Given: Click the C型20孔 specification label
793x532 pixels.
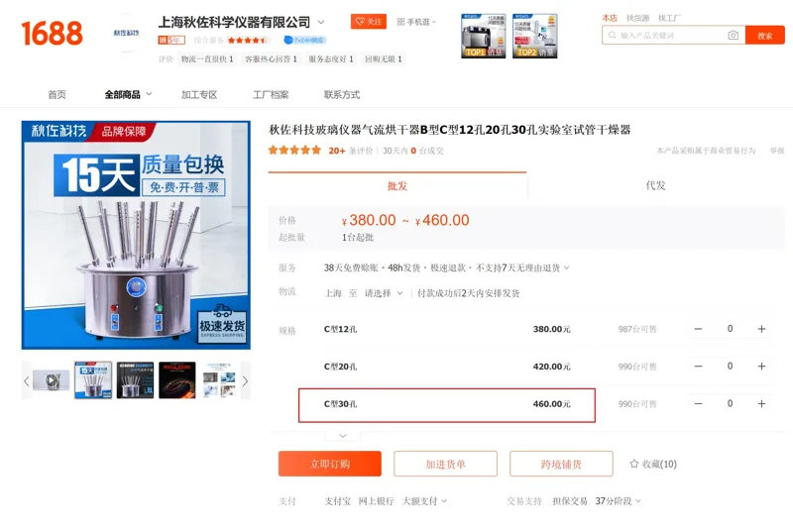Looking at the screenshot, I should point(340,367).
